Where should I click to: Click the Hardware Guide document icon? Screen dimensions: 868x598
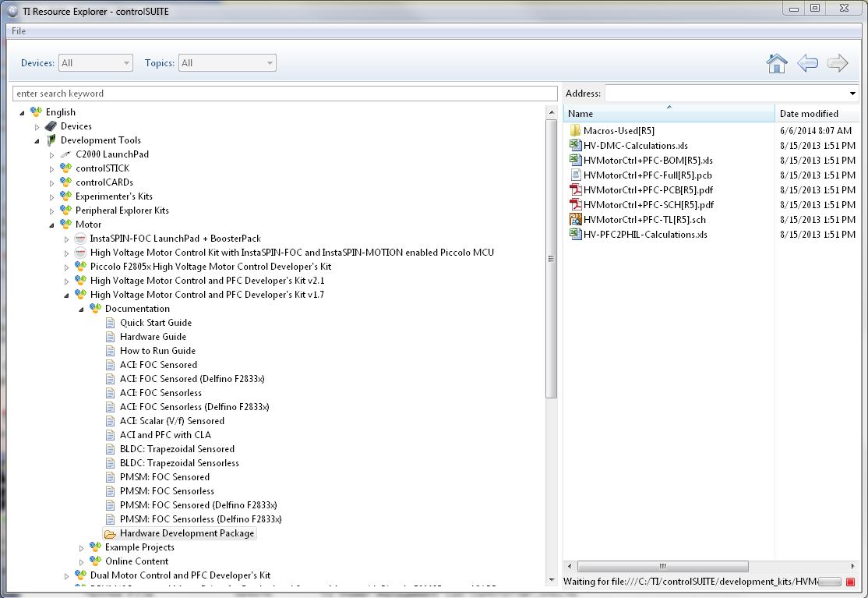[x=110, y=337]
